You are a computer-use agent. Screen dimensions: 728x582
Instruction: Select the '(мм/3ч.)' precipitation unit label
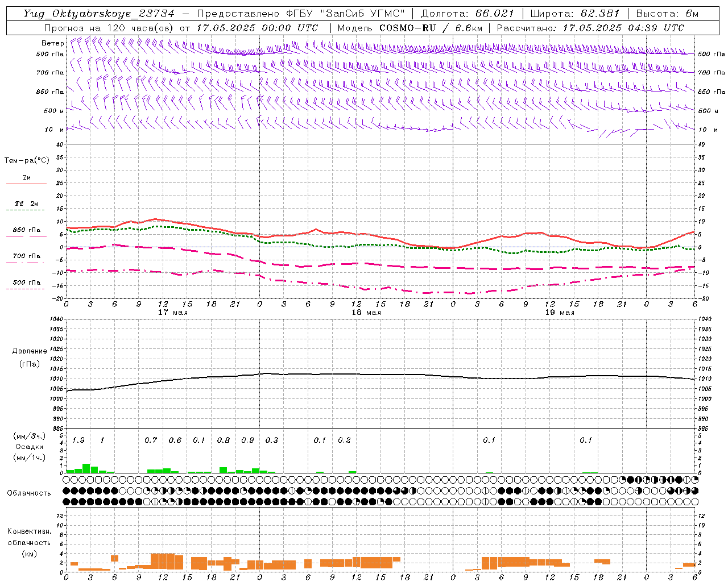click(30, 436)
